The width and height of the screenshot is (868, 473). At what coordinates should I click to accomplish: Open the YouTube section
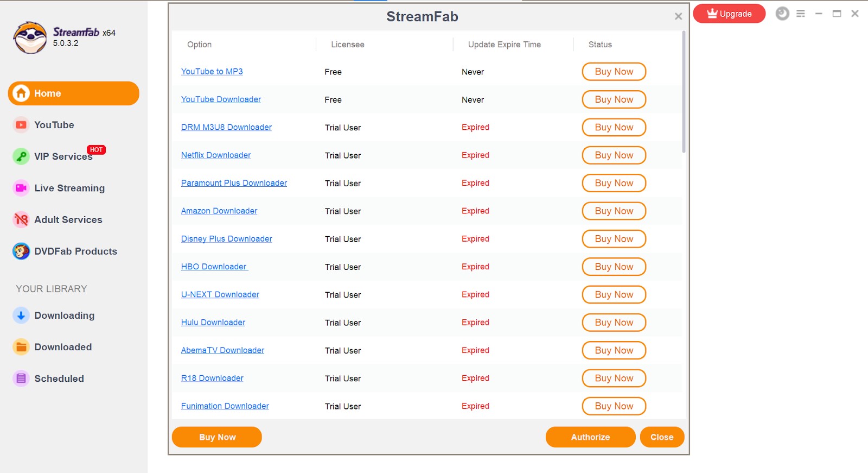54,125
